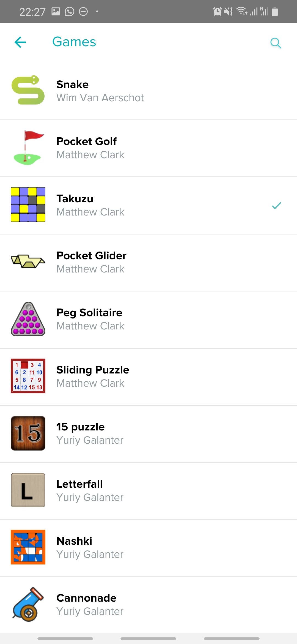297x644 pixels.
Task: Tap the Sliding Puzzle number thumbnail
Action: click(28, 376)
